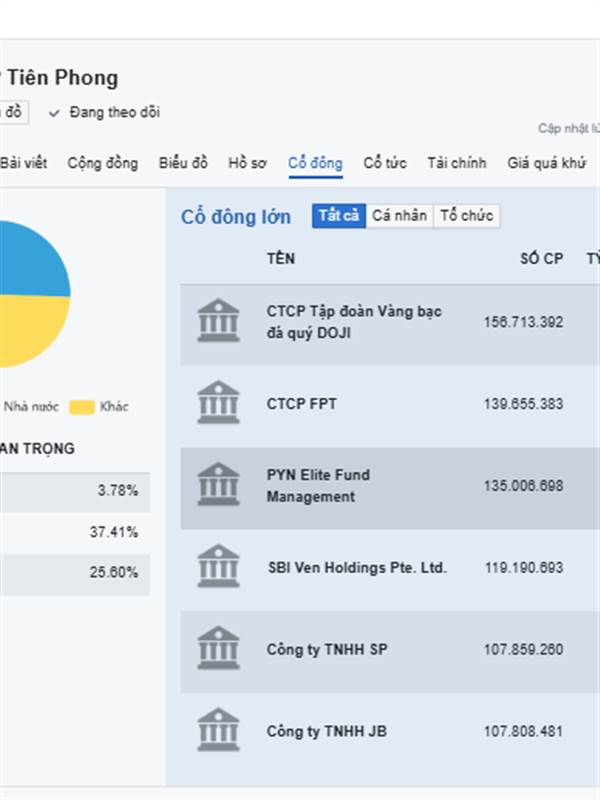Switch to the Bài viết tab

23,163
